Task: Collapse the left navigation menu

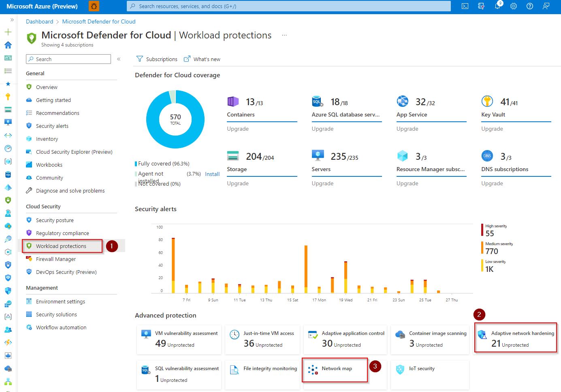Action: click(119, 59)
